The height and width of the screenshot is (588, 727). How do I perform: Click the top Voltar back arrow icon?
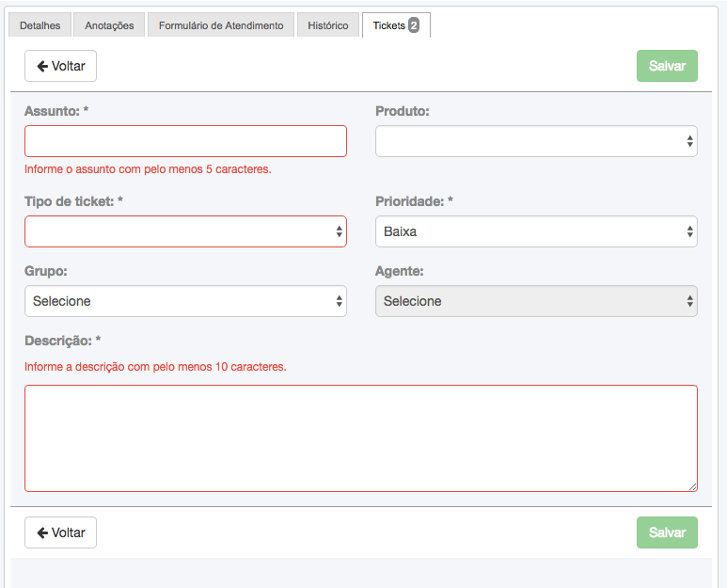42,66
